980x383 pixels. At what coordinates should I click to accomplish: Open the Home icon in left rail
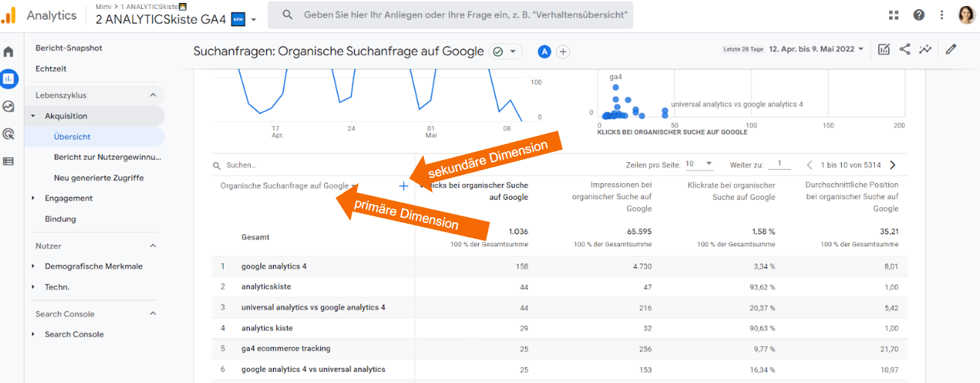coord(8,52)
